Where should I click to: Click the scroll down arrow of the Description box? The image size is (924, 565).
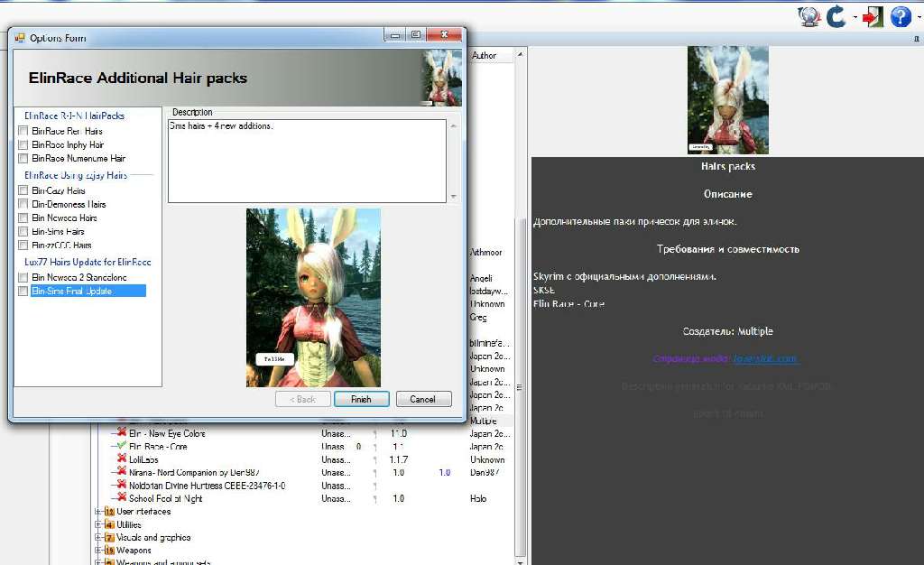tap(453, 196)
